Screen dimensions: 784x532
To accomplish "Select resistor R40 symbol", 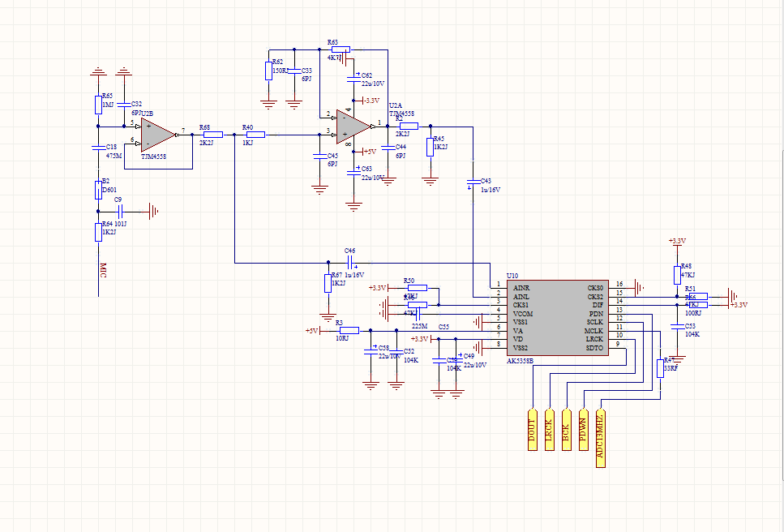I will click(255, 135).
